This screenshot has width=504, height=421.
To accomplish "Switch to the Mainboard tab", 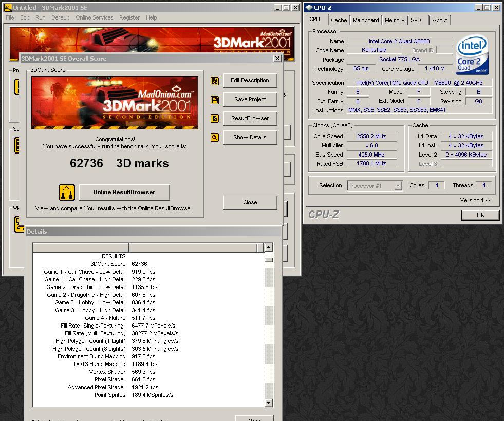I will pyautogui.click(x=366, y=20).
